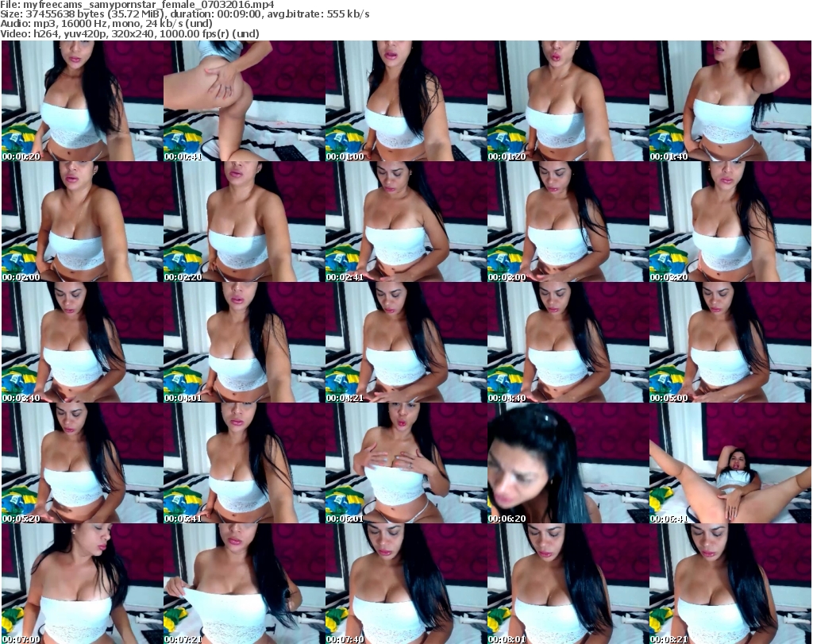Click the thumbnail timestamped 00:05:20
The height and width of the screenshot is (644, 813).
[82, 463]
